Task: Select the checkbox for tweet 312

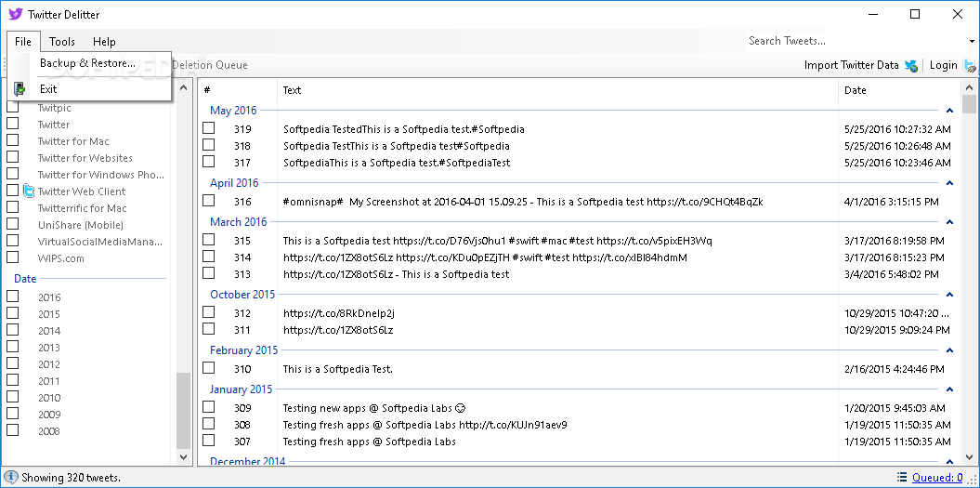Action: point(209,312)
